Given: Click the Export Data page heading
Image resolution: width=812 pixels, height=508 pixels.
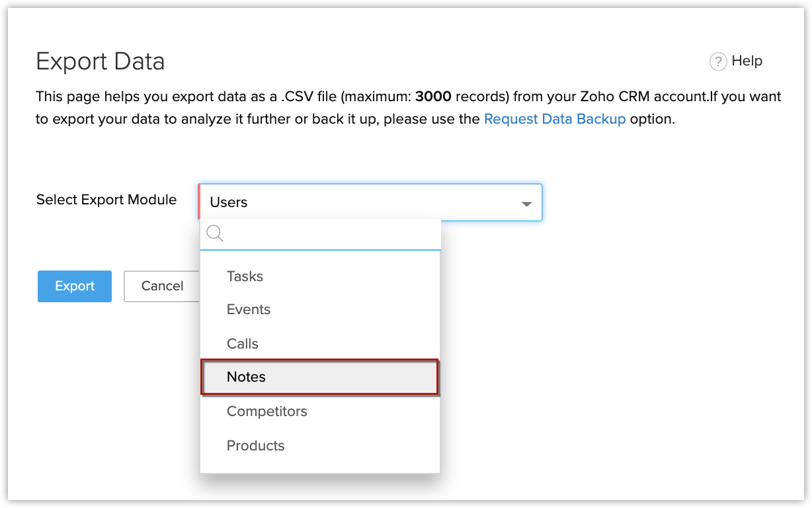Looking at the screenshot, I should (101, 62).
